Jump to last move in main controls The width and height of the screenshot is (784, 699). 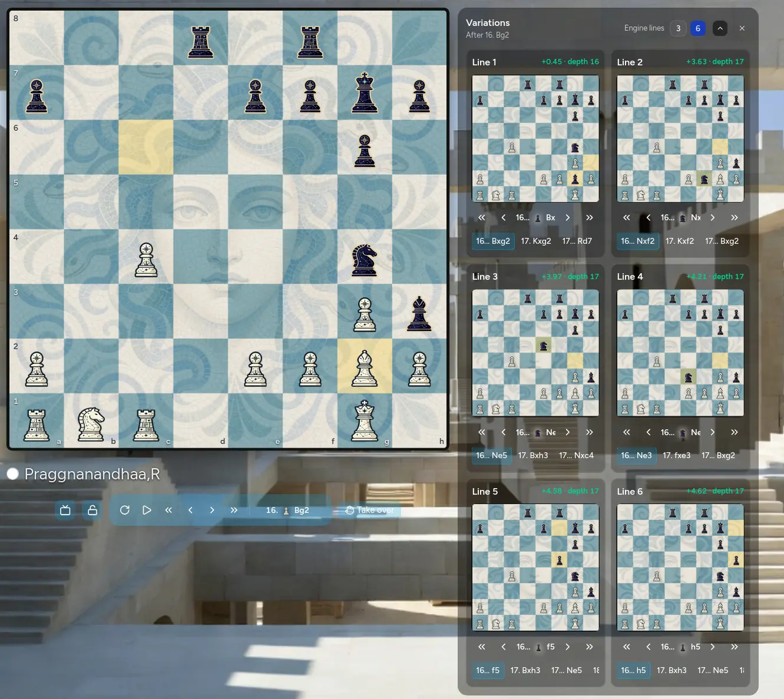click(234, 510)
